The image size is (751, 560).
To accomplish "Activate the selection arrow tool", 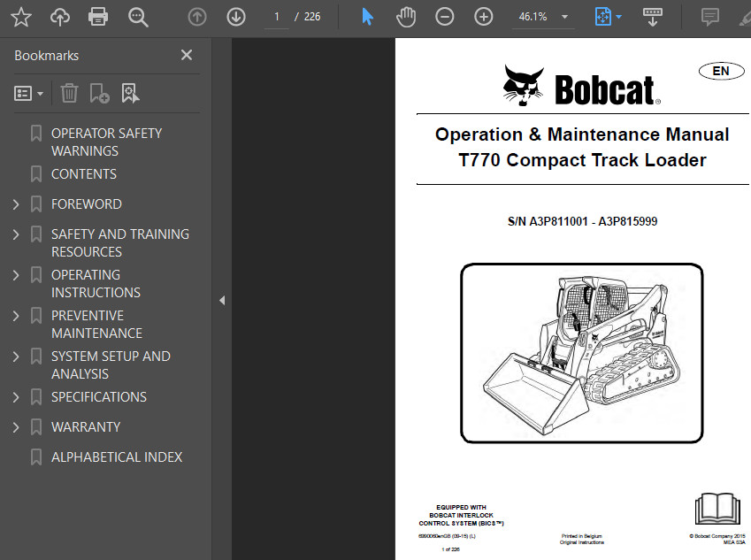I will click(367, 17).
